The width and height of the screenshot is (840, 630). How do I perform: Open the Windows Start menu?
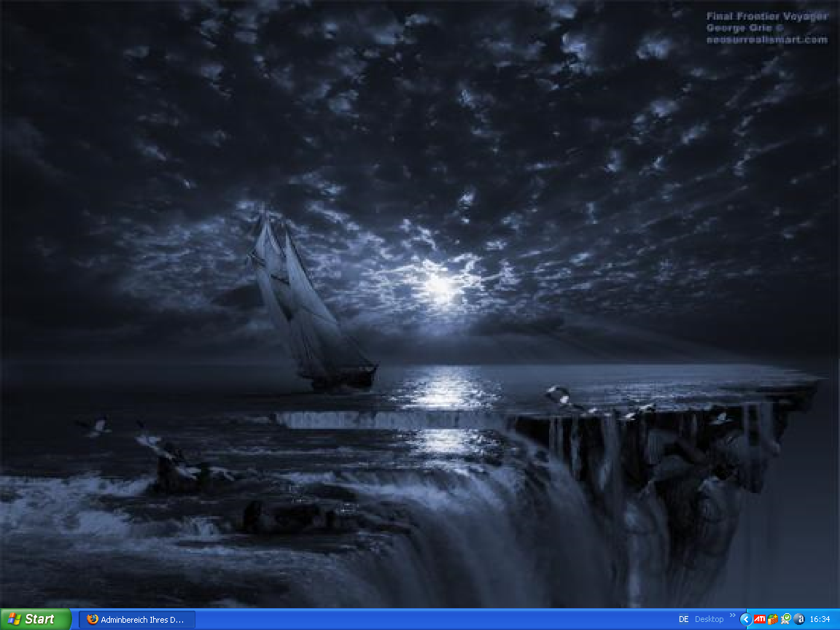[x=35, y=619]
